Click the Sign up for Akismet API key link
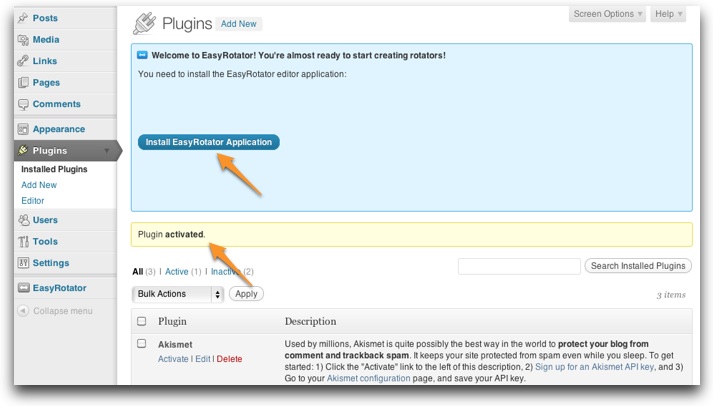Screen dimensions: 713x406 click(x=593, y=368)
